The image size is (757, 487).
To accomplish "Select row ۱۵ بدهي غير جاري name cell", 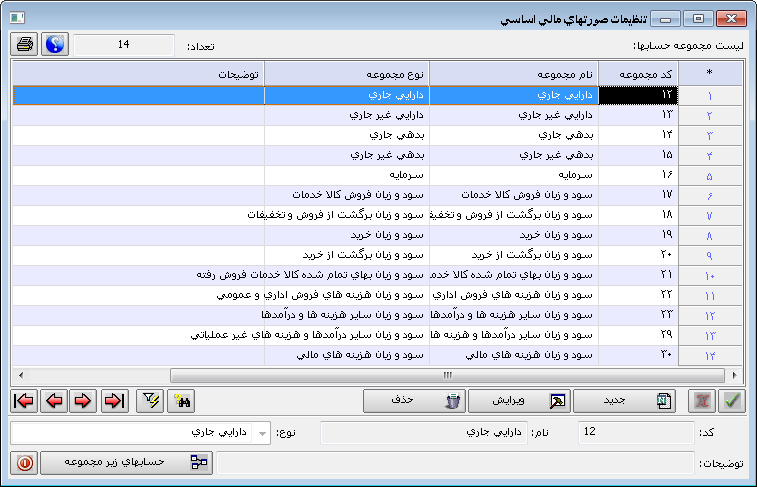I will click(514, 155).
